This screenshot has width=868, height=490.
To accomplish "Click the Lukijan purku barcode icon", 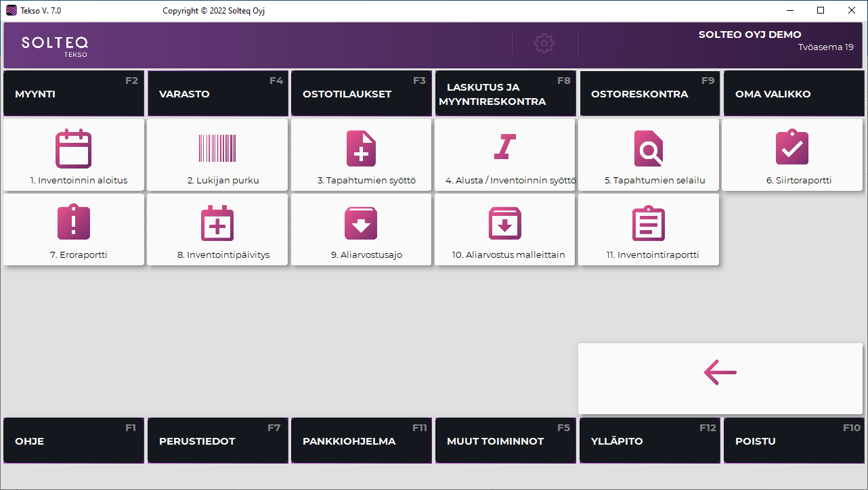I will tap(217, 148).
